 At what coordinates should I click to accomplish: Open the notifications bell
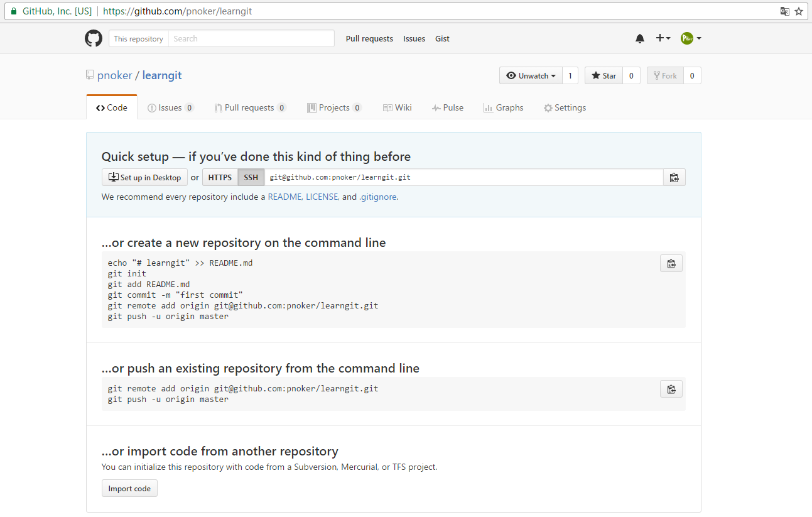(x=640, y=38)
